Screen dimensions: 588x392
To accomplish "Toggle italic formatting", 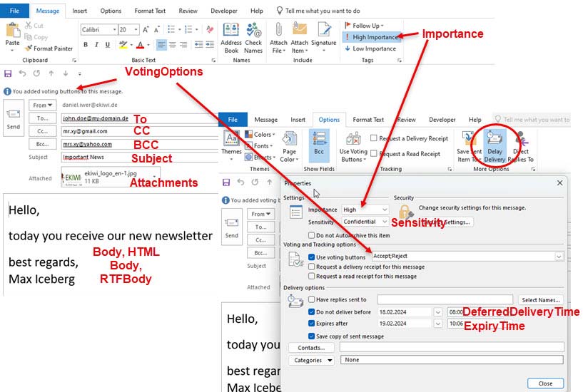I will [x=96, y=45].
